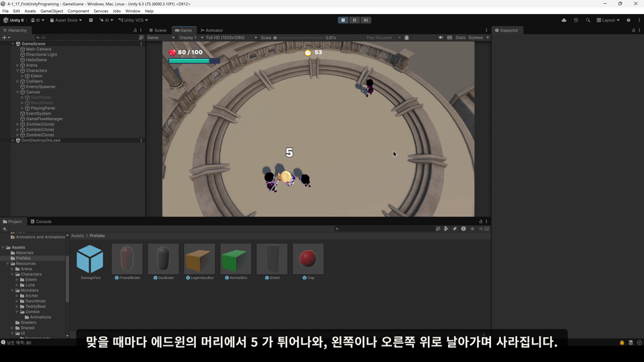Open the File menu

[x=5, y=11]
